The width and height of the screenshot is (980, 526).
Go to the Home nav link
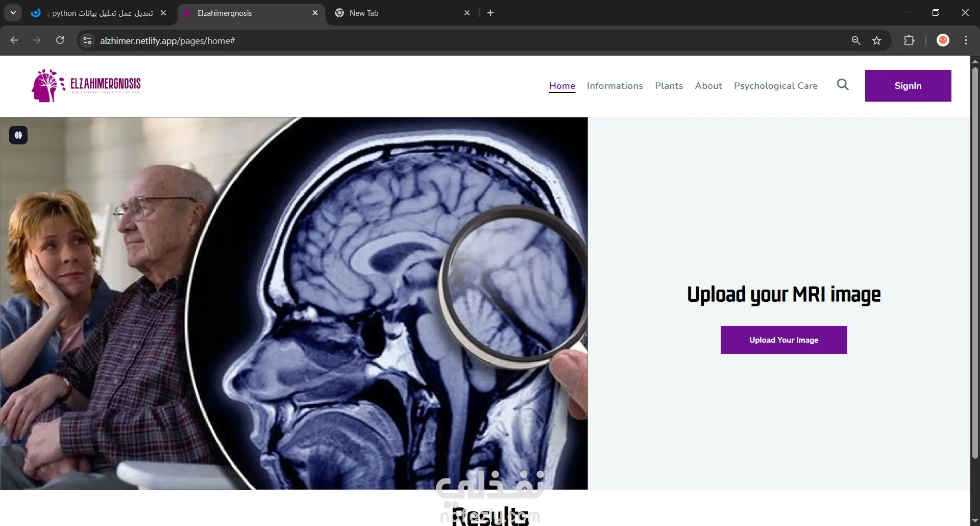point(562,86)
